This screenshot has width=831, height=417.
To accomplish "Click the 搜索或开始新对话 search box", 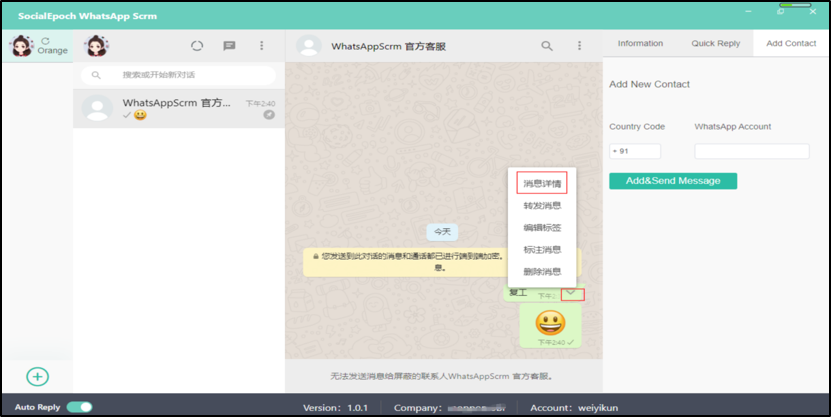I will pos(178,75).
